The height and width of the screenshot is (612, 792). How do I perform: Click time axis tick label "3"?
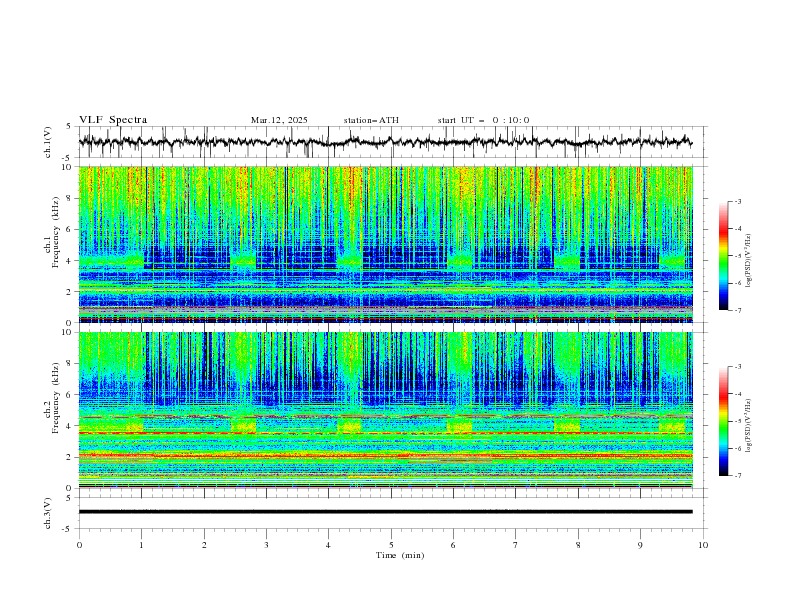point(266,545)
